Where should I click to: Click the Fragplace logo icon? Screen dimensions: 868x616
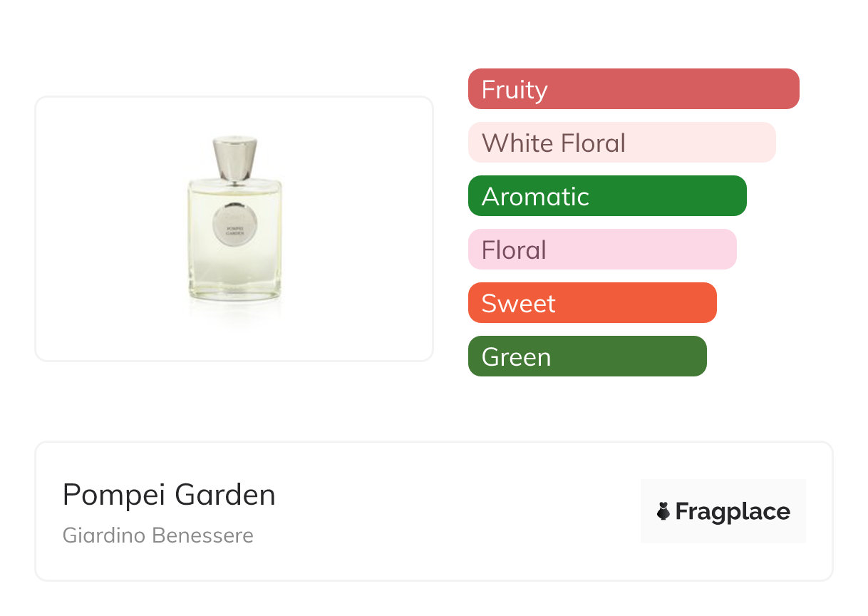tap(663, 511)
